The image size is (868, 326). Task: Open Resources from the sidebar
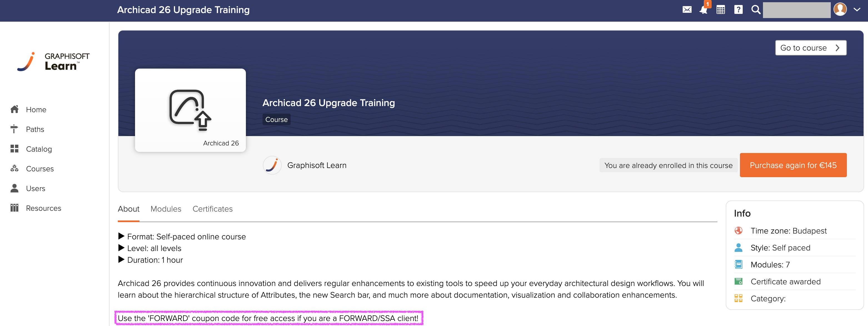click(43, 208)
